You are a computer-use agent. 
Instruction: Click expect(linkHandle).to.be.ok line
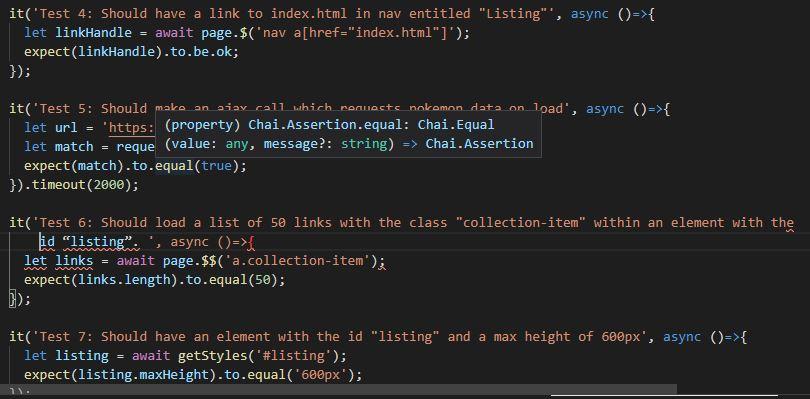point(132,52)
